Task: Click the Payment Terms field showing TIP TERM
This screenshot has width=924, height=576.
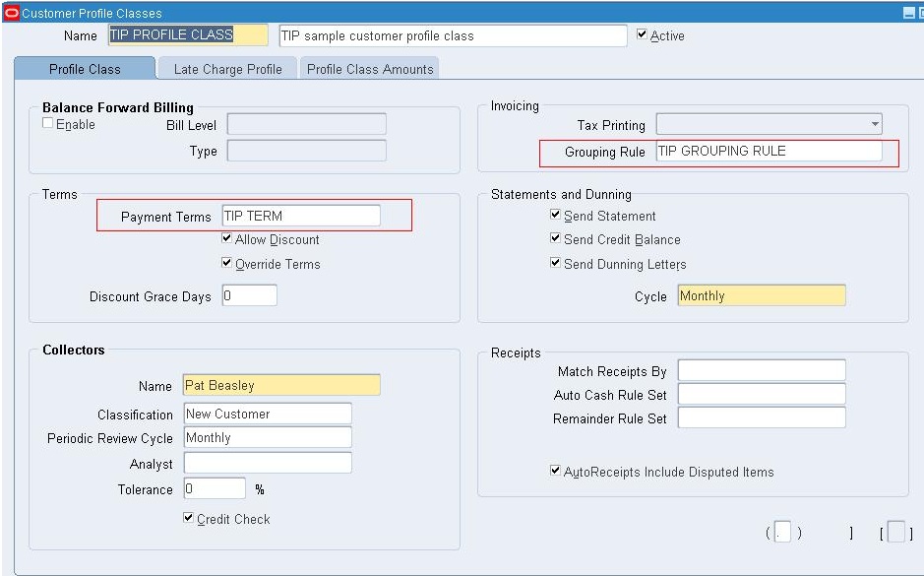Action: [300, 215]
